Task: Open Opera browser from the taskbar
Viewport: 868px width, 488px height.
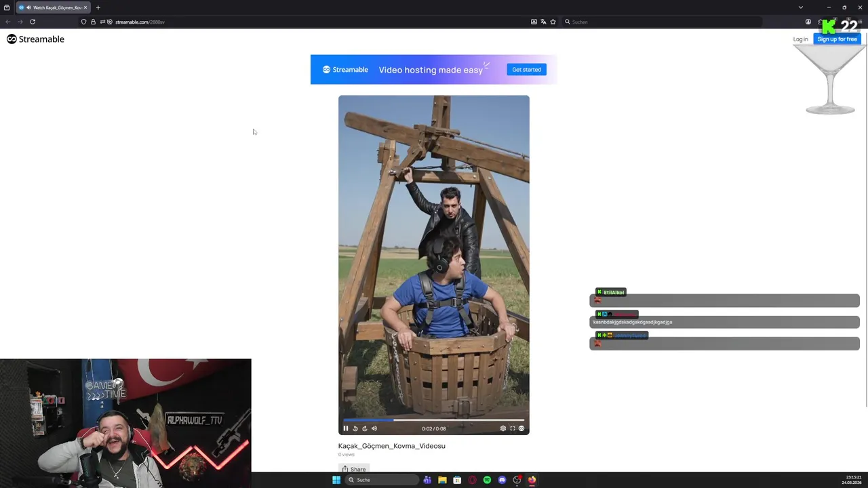Action: (x=472, y=480)
